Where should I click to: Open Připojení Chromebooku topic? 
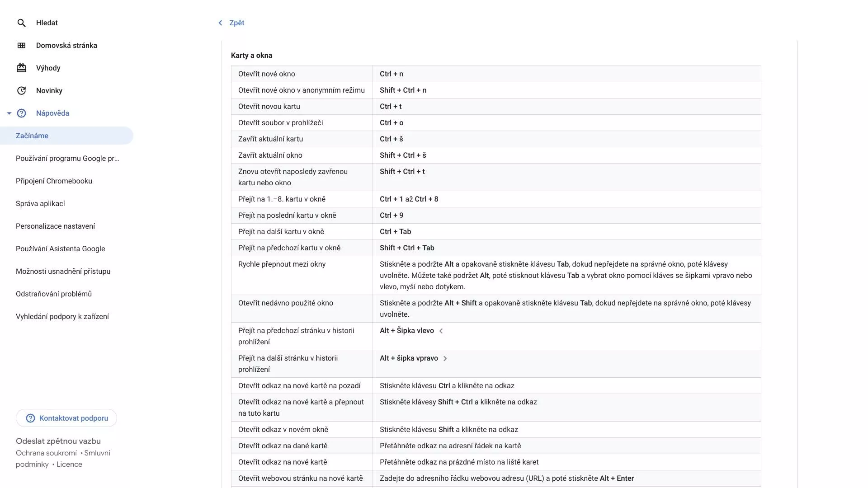point(54,181)
